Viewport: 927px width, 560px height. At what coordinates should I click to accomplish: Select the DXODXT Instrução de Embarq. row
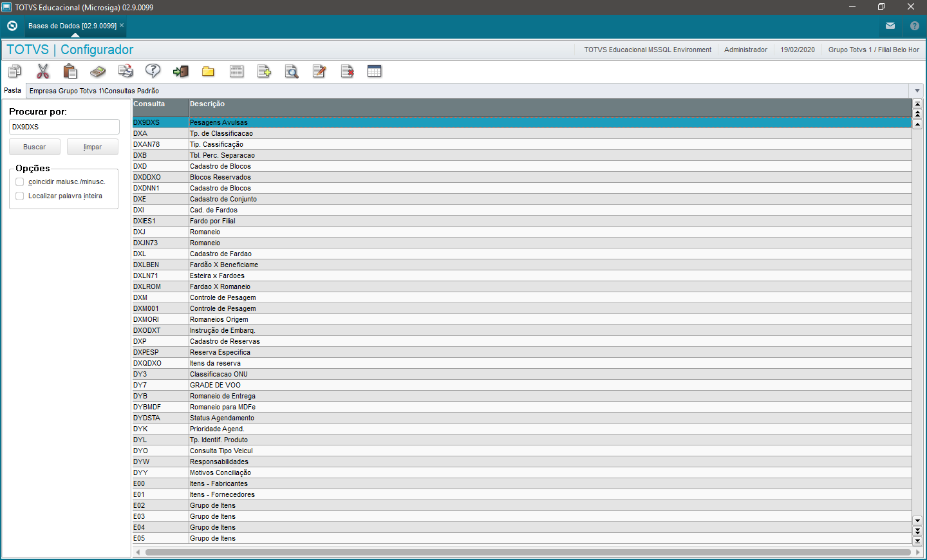tap(522, 330)
